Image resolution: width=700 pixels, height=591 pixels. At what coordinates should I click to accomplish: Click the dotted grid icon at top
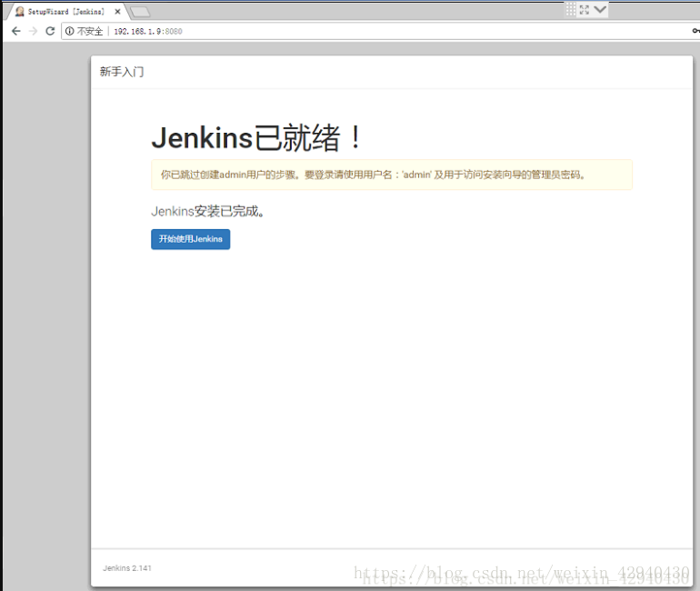click(x=571, y=9)
